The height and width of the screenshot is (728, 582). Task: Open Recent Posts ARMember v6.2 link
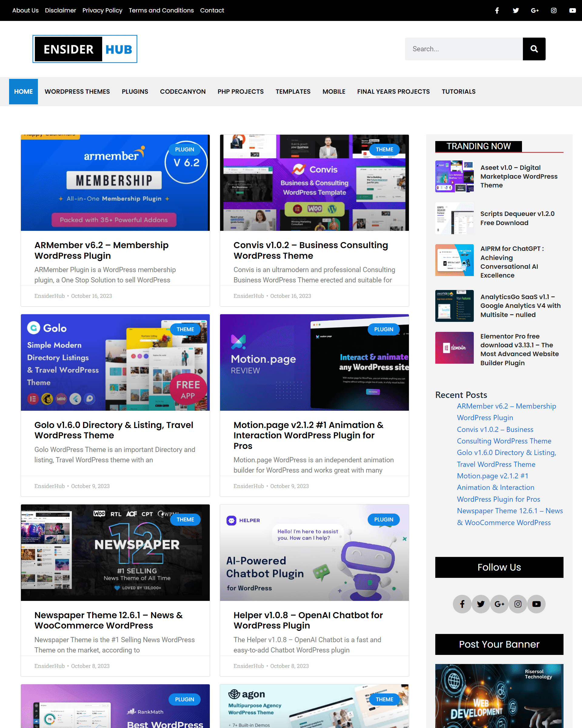coord(507,412)
